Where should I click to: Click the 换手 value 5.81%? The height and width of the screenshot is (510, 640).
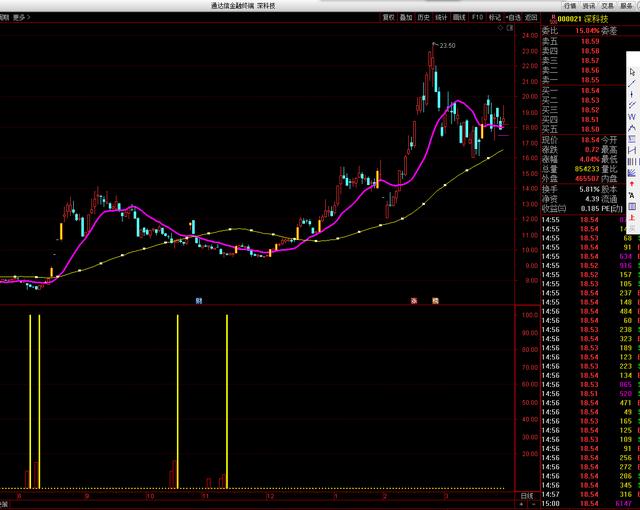pyautogui.click(x=589, y=189)
